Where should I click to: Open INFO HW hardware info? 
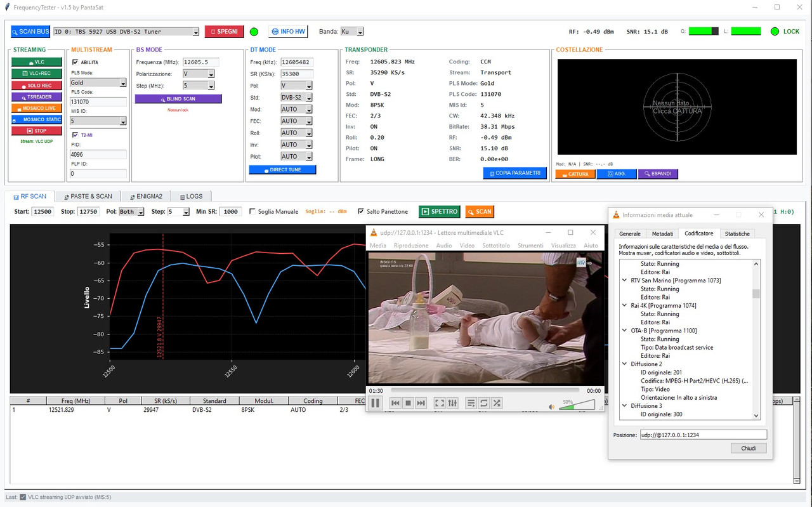(288, 32)
